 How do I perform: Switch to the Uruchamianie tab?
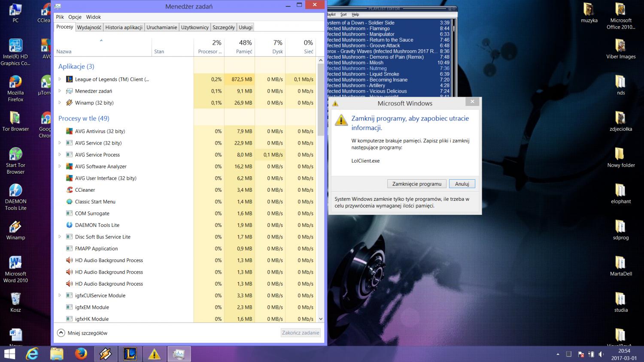161,27
